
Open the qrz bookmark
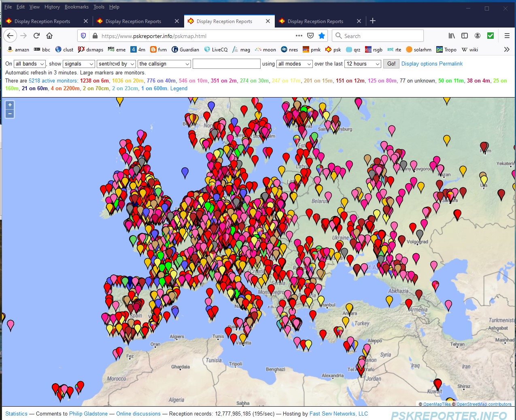point(354,49)
